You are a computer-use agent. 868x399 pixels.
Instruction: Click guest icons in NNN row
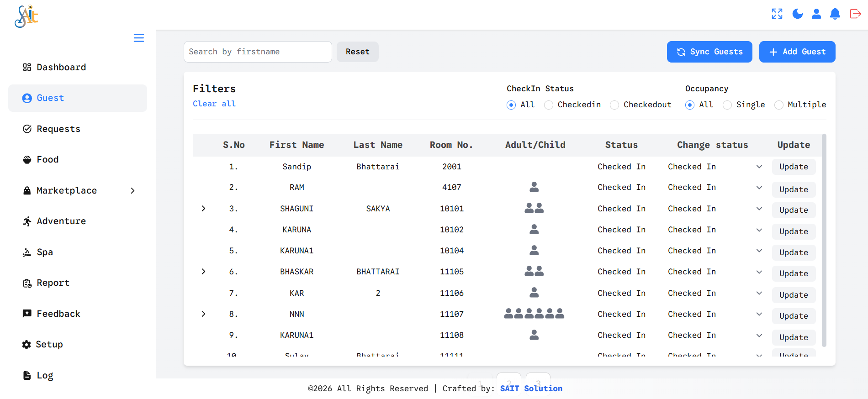[534, 314]
